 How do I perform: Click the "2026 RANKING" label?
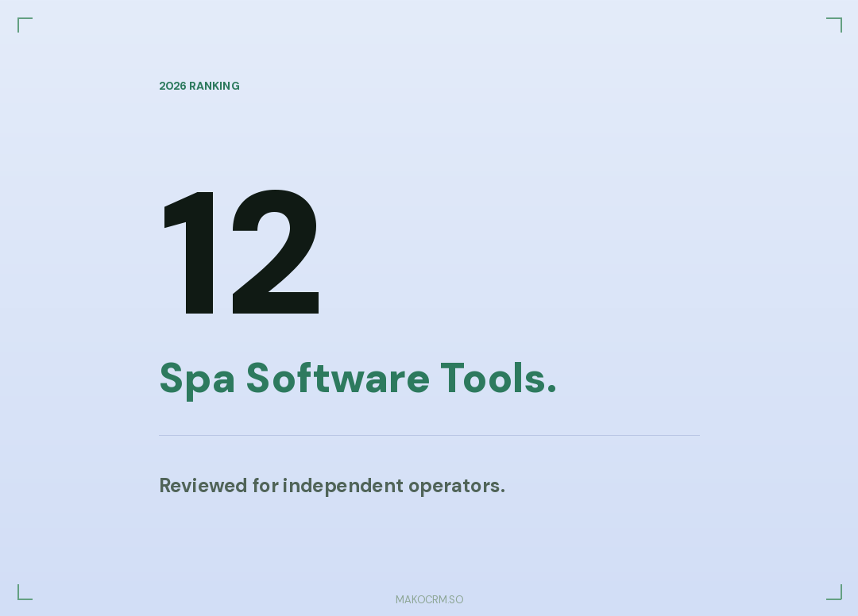[199, 86]
